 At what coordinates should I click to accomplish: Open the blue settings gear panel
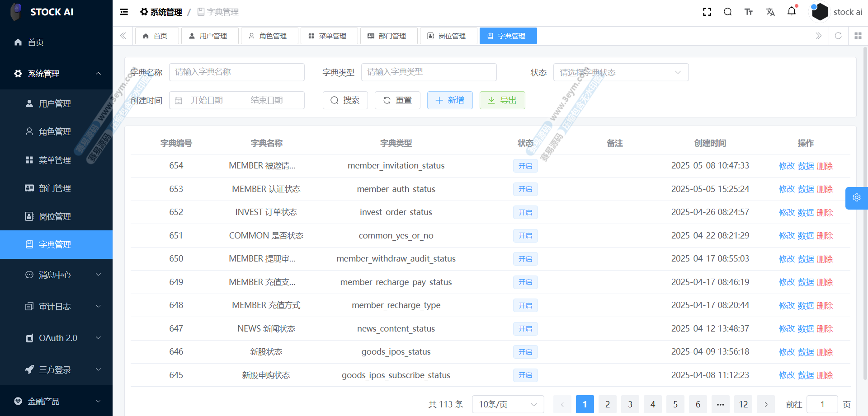tap(856, 198)
